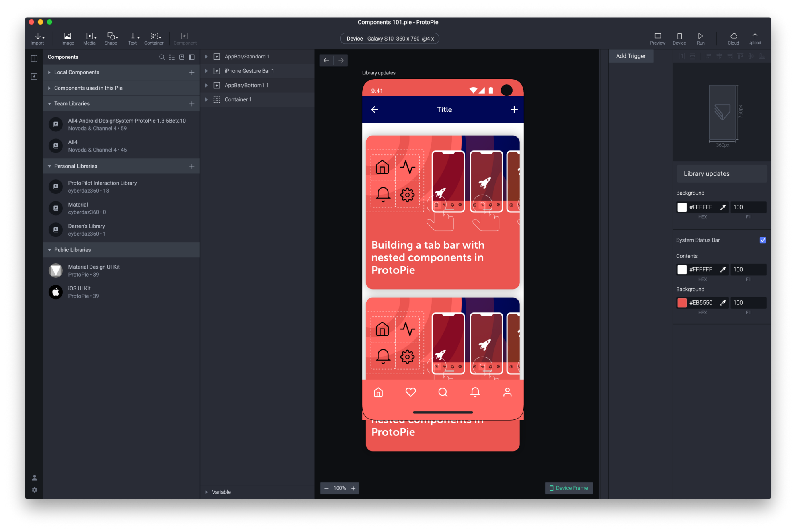The width and height of the screenshot is (796, 532).
Task: Toggle the left layers panel icon
Action: point(34,58)
